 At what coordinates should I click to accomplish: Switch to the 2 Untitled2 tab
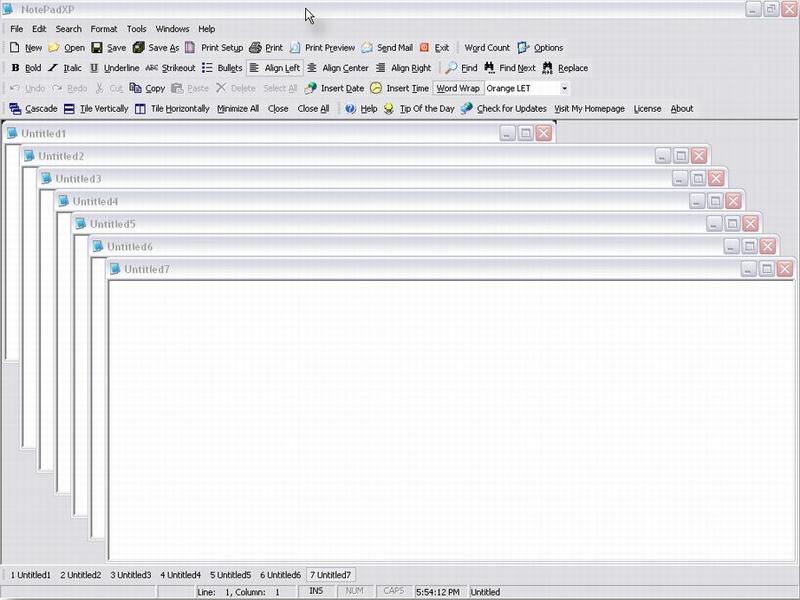point(81,575)
